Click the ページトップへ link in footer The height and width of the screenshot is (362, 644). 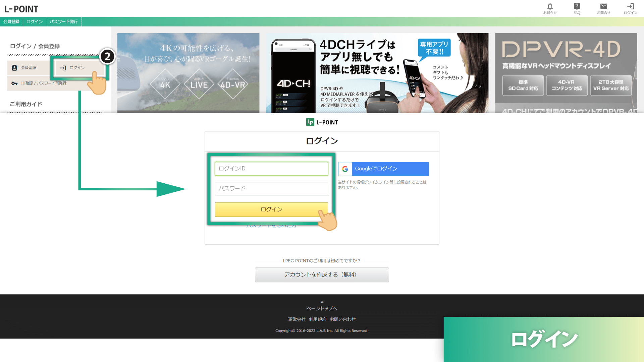click(x=322, y=308)
